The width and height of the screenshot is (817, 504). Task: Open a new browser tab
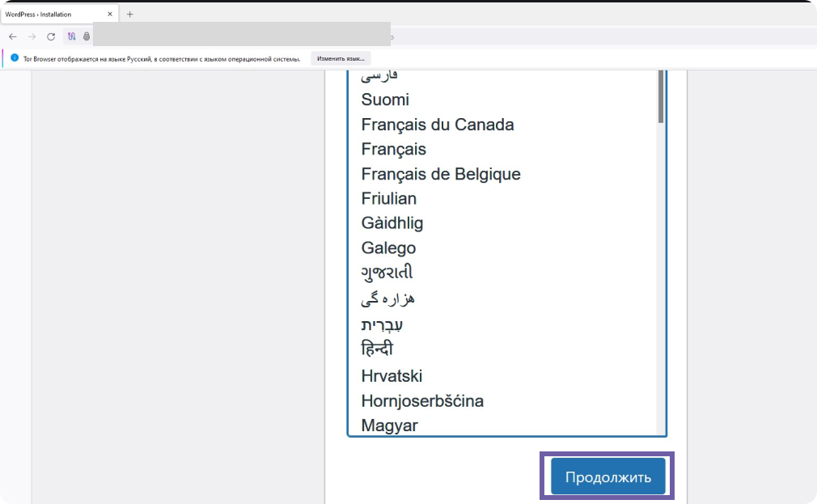[x=129, y=14]
